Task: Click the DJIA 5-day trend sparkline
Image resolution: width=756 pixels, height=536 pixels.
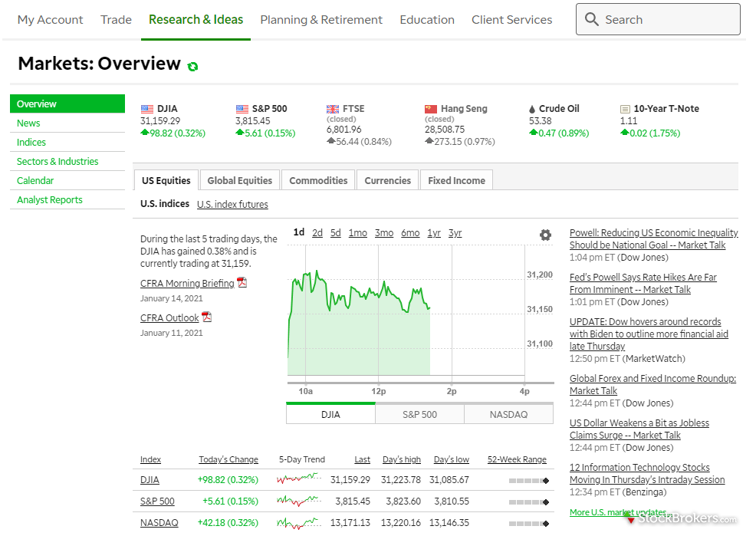Action: 299,478
